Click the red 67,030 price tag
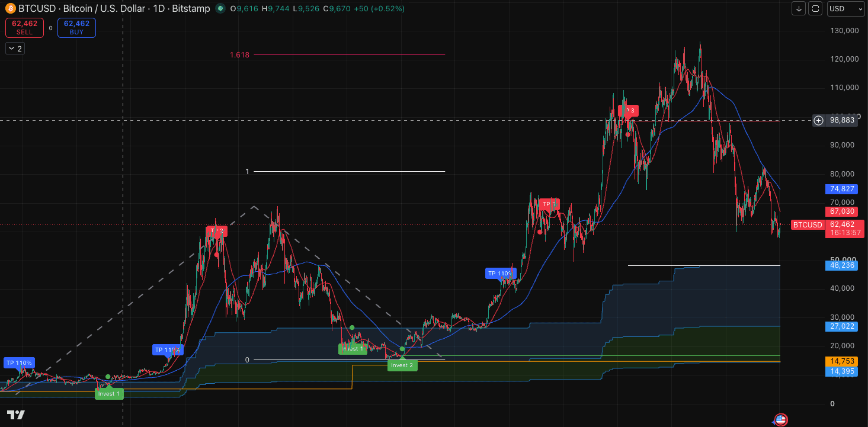868x427 pixels. [841, 211]
